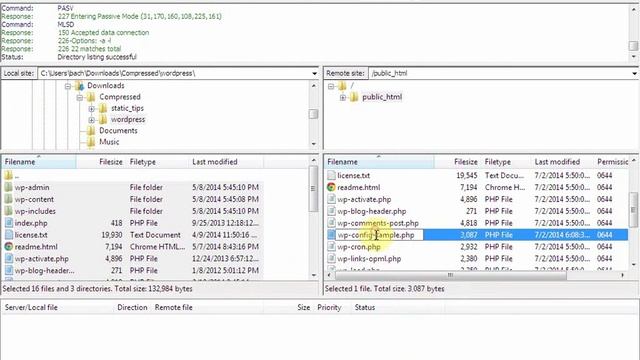
Task: Expand the static_tips folder node
Action: click(92, 109)
